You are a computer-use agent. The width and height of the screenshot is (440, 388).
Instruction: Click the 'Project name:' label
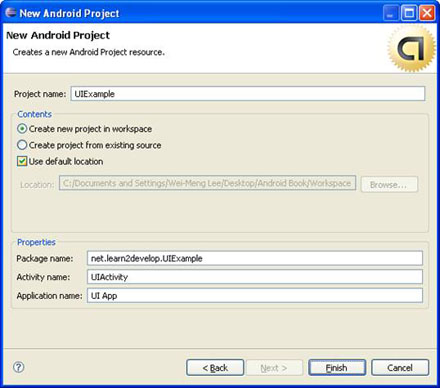pos(40,94)
